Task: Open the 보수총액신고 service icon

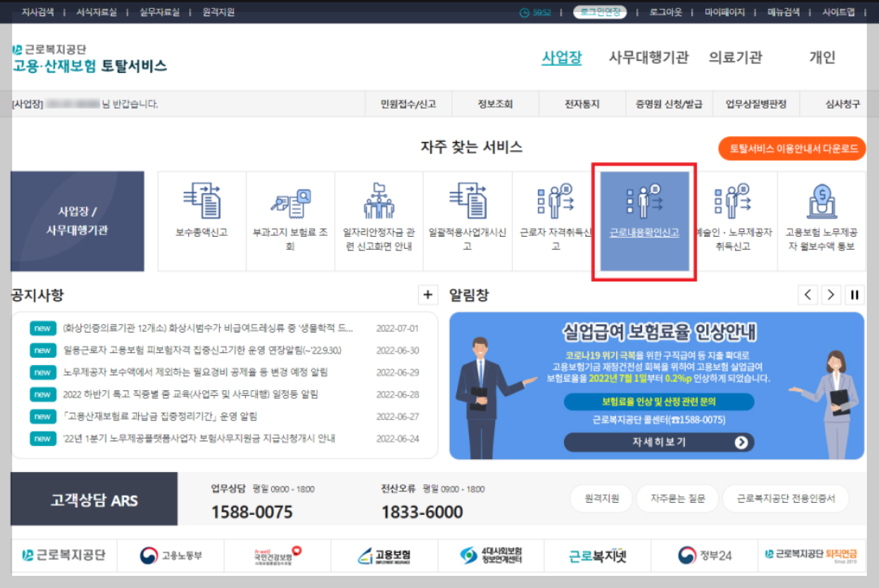Action: tap(200, 221)
